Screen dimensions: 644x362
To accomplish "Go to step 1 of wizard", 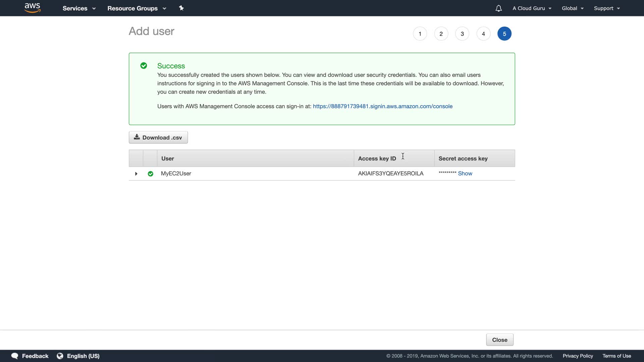I will click(420, 34).
